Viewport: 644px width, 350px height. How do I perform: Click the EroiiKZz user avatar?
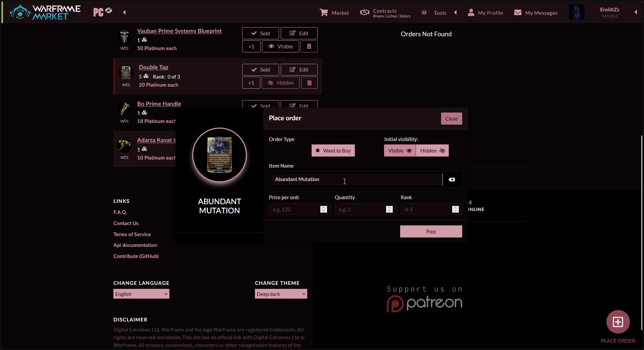[x=577, y=12]
